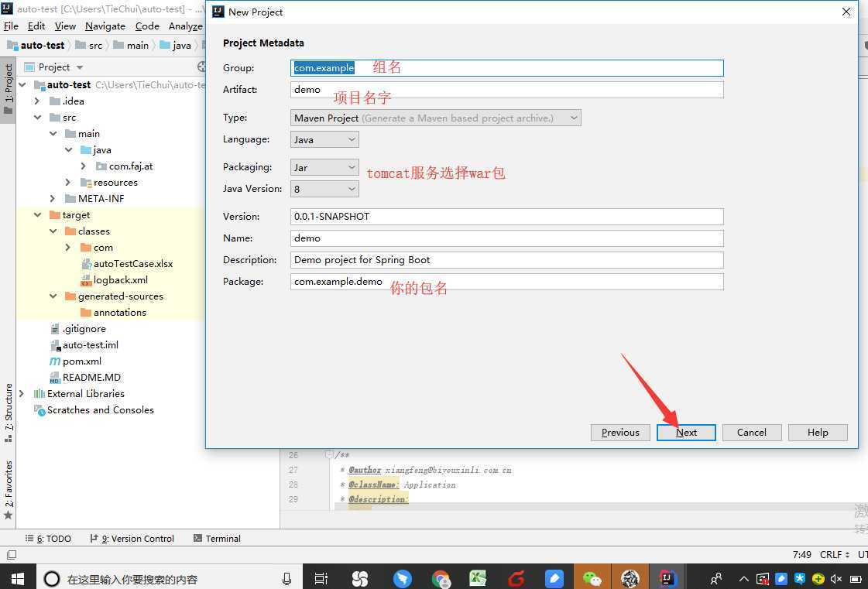
Task: Open the Navigate menu
Action: 105,26
